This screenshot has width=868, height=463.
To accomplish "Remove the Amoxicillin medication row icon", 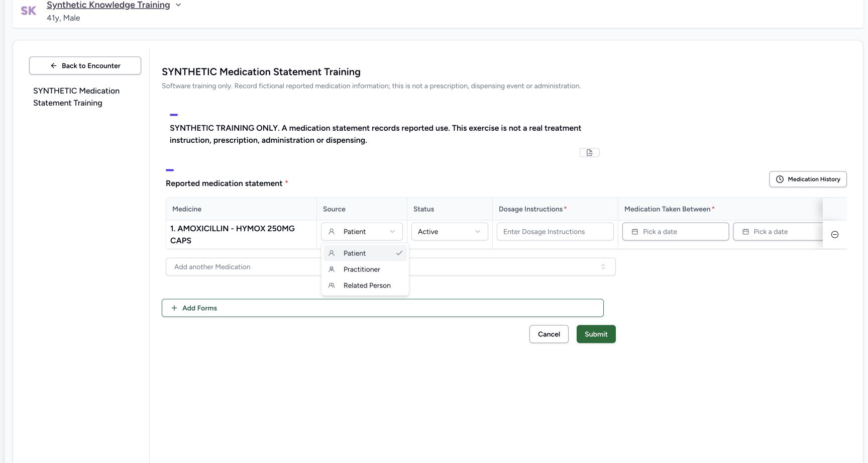I will [x=835, y=235].
